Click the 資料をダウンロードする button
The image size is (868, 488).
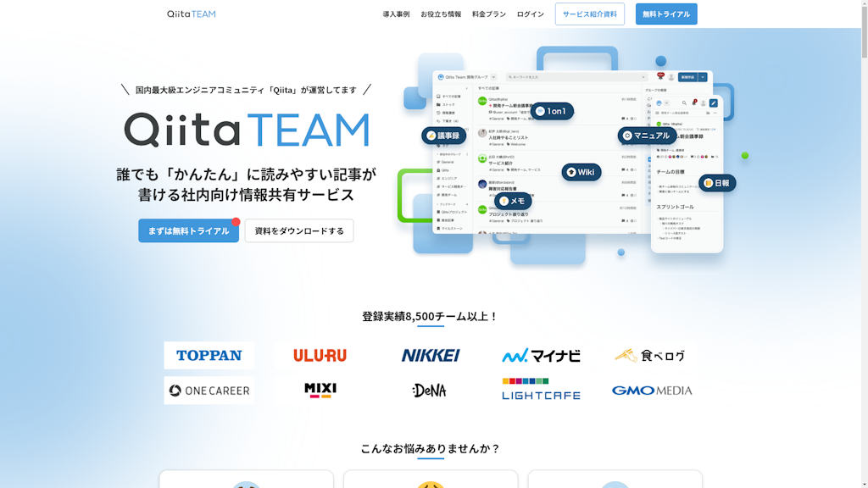pos(299,231)
